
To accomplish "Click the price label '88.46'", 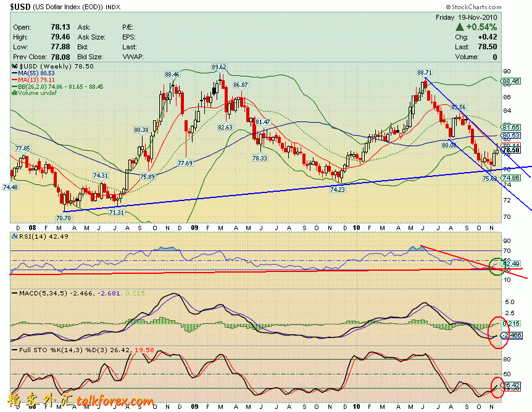I will click(x=172, y=74).
